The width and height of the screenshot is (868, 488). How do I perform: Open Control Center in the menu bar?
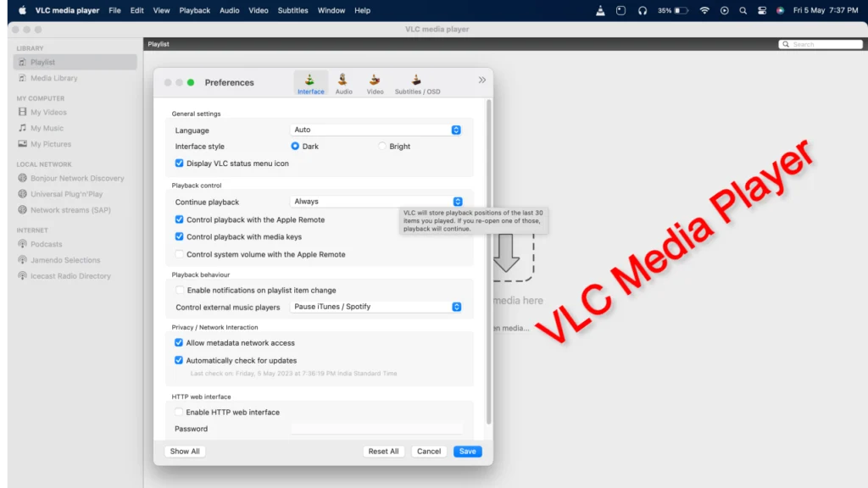pyautogui.click(x=762, y=10)
